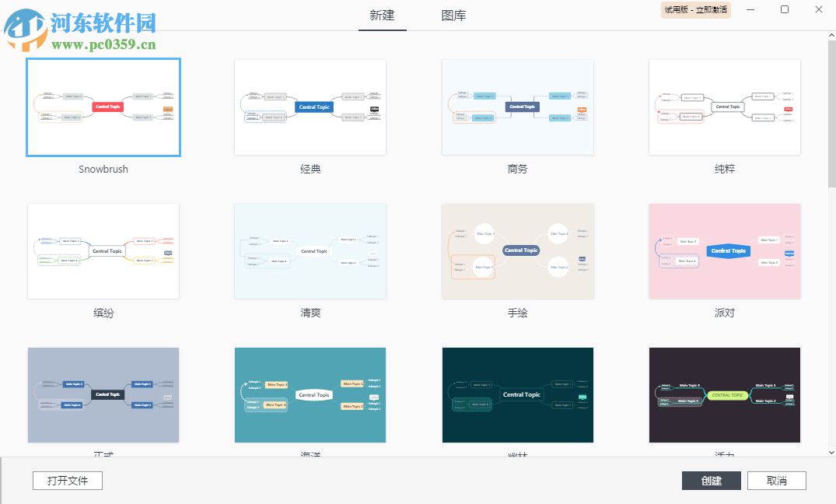Click the 试用版-立即激活 activation button

[x=694, y=10]
